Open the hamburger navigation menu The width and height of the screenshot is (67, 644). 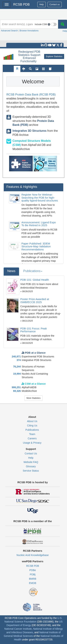pyautogui.click(x=6, y=4)
